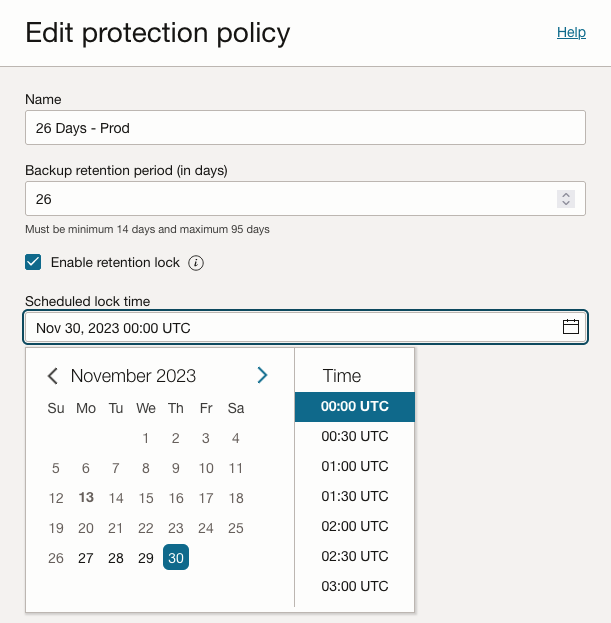Select the 00:00 UTC time option
The width and height of the screenshot is (611, 623).
pyautogui.click(x=354, y=407)
